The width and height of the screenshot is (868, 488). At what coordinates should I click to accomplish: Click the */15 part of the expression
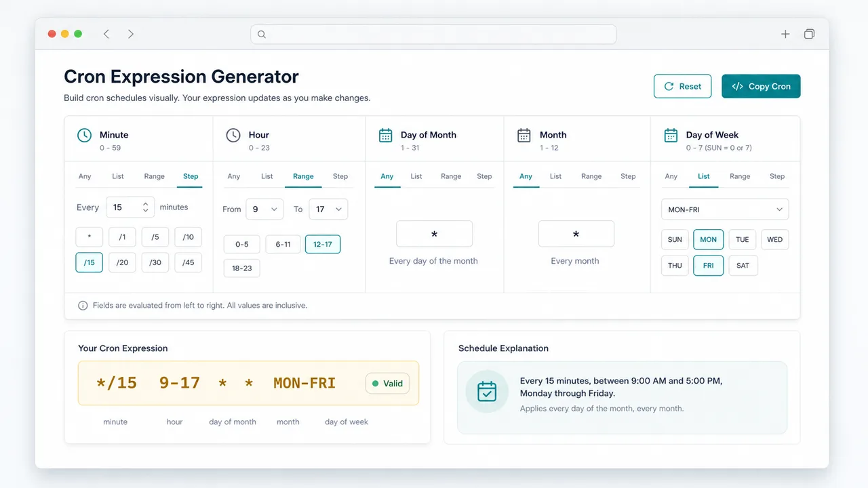coord(117,383)
